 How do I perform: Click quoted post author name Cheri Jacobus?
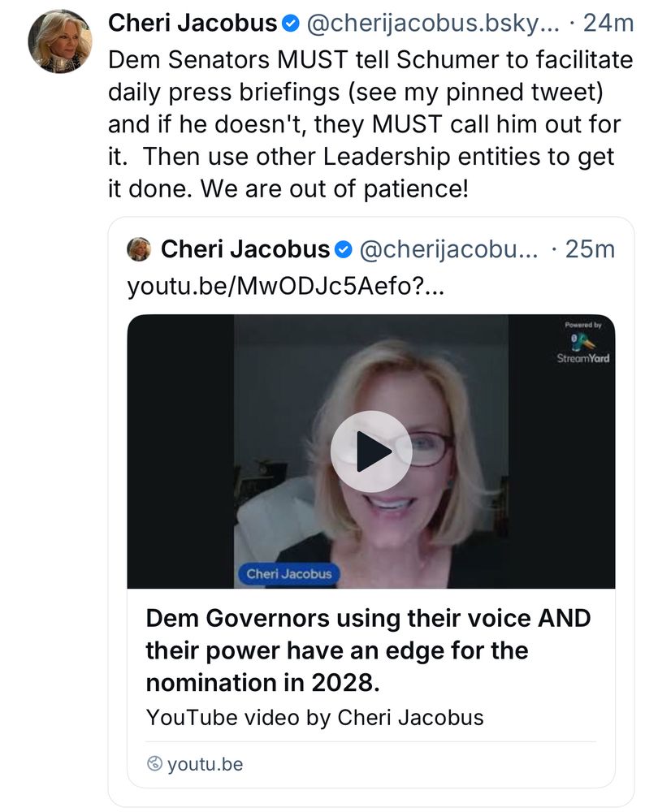(x=245, y=249)
